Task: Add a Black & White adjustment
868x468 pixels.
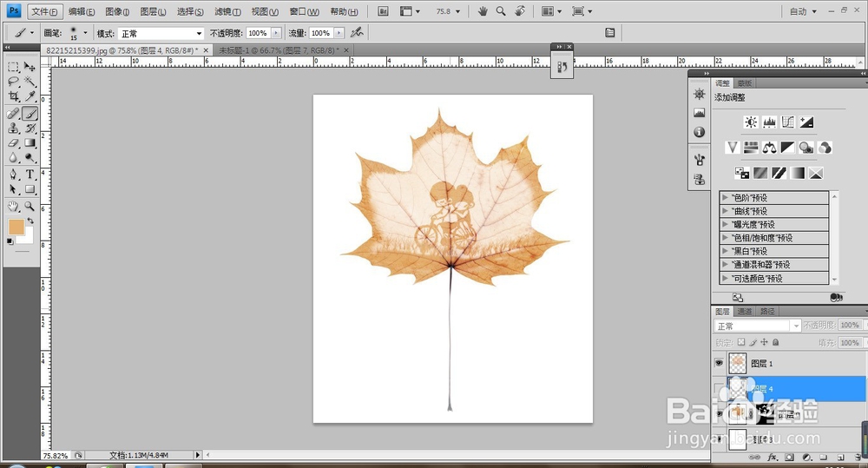Action: click(x=788, y=148)
